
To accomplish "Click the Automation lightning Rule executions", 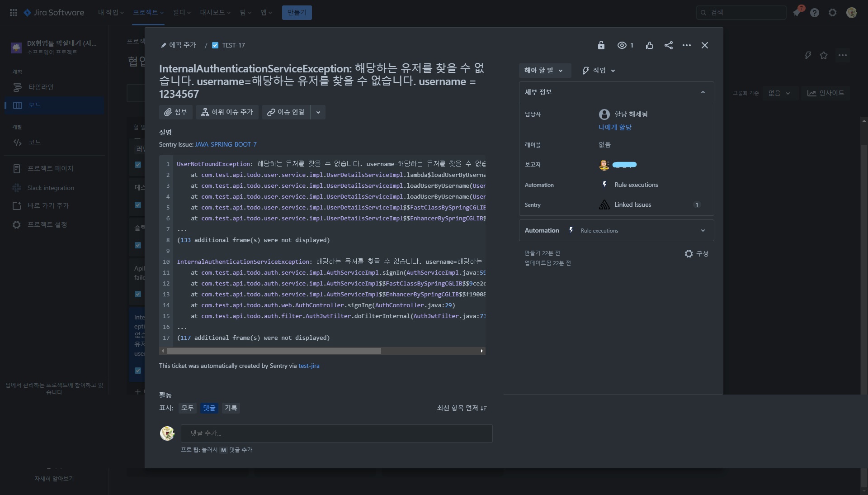I will [x=630, y=185].
